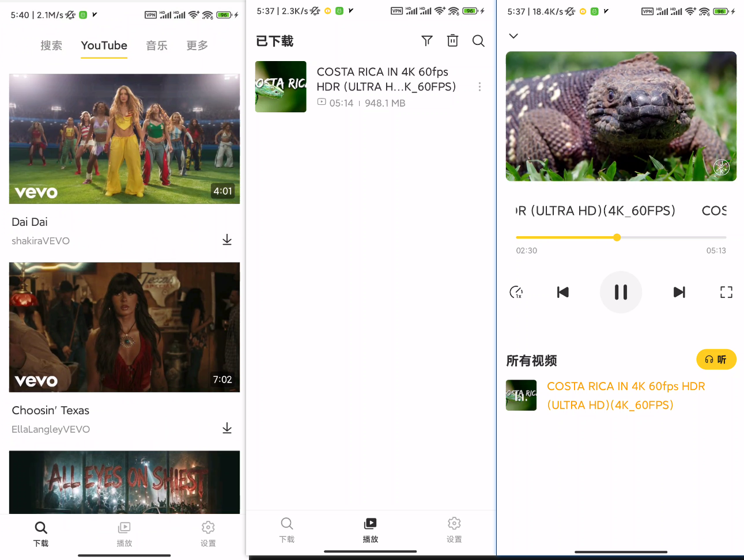The width and height of the screenshot is (744, 560).
Task: Click the battery icon in 5:40 status bar
Action: pos(224,15)
